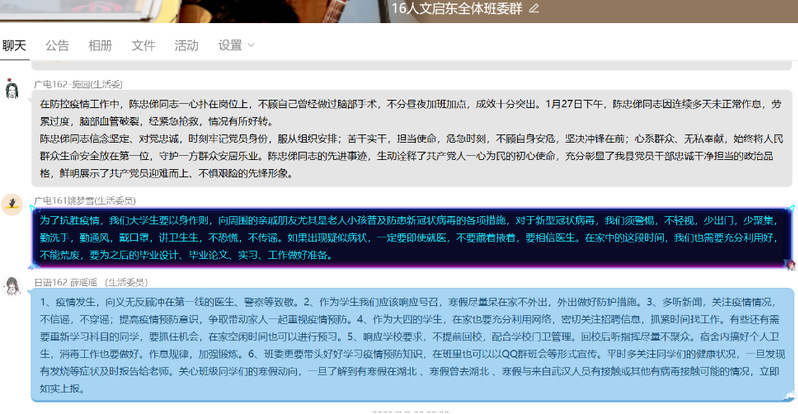The width and height of the screenshot is (798, 414).
Task: Click the group title 16人文启东全体班委群
Action: (457, 8)
